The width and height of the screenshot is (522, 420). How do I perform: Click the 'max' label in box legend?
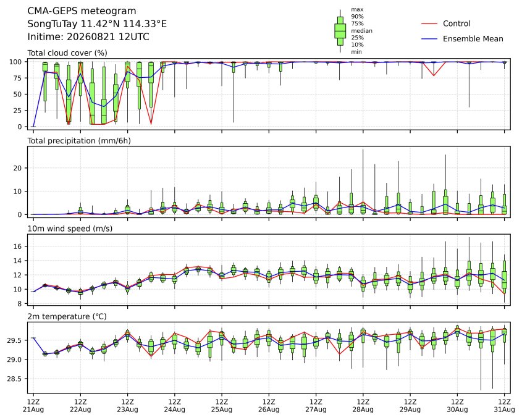coord(357,9)
